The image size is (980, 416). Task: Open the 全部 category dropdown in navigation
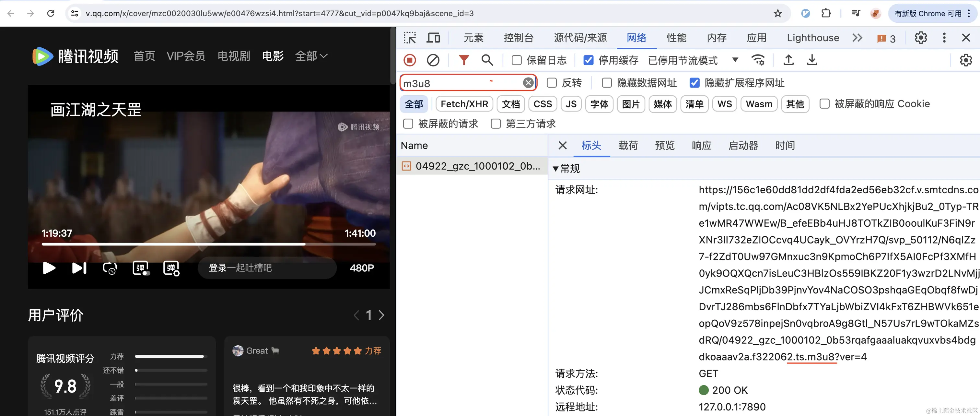coord(311,55)
